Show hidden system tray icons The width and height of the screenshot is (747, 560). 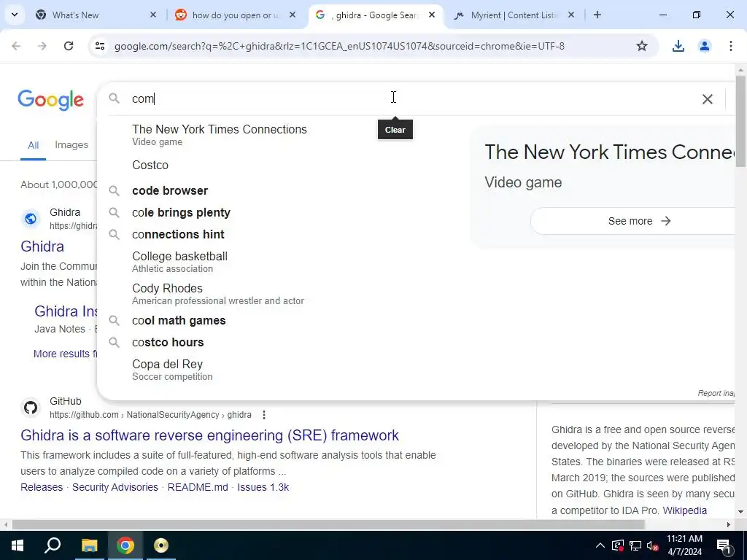pos(600,545)
